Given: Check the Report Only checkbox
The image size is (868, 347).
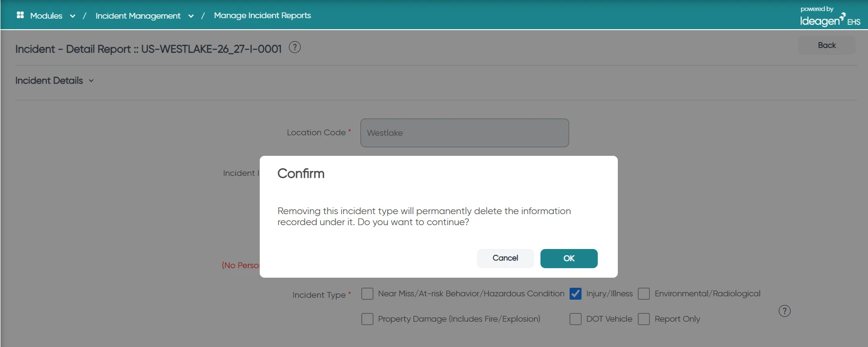Looking at the screenshot, I should point(644,319).
